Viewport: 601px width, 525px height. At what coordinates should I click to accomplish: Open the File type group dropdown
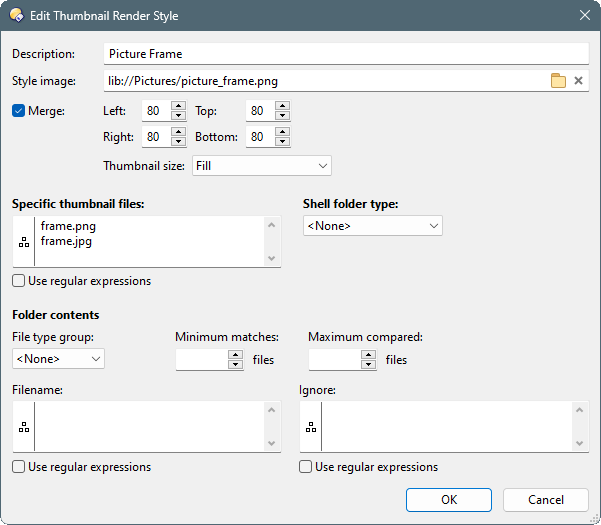click(x=58, y=359)
